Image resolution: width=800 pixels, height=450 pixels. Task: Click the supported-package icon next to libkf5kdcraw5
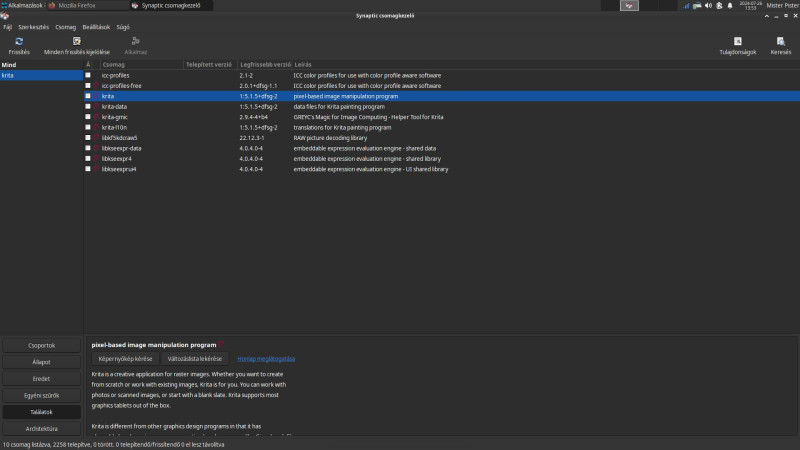(x=96, y=138)
